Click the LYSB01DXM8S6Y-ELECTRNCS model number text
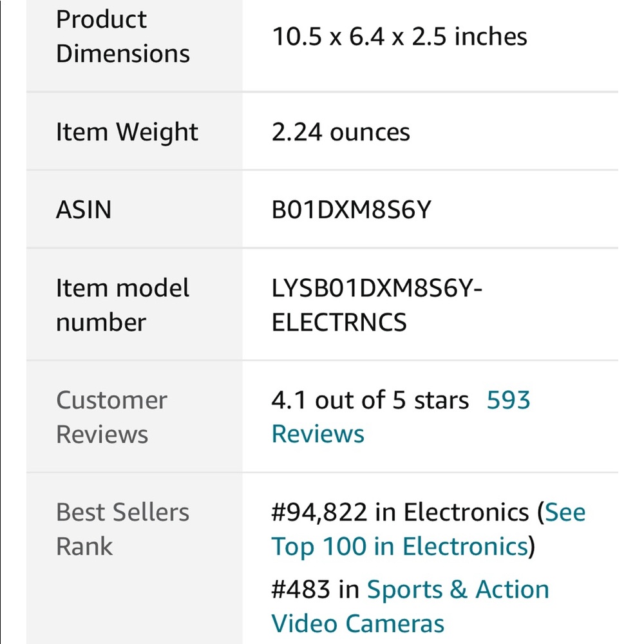 click(377, 305)
